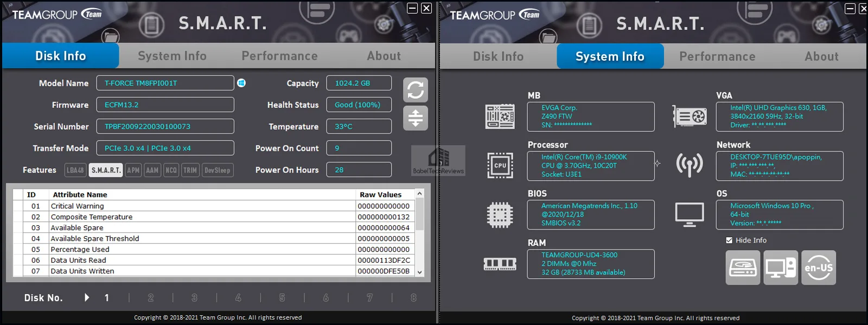Click the Transfer Mode field
868x325 pixels.
point(165,148)
